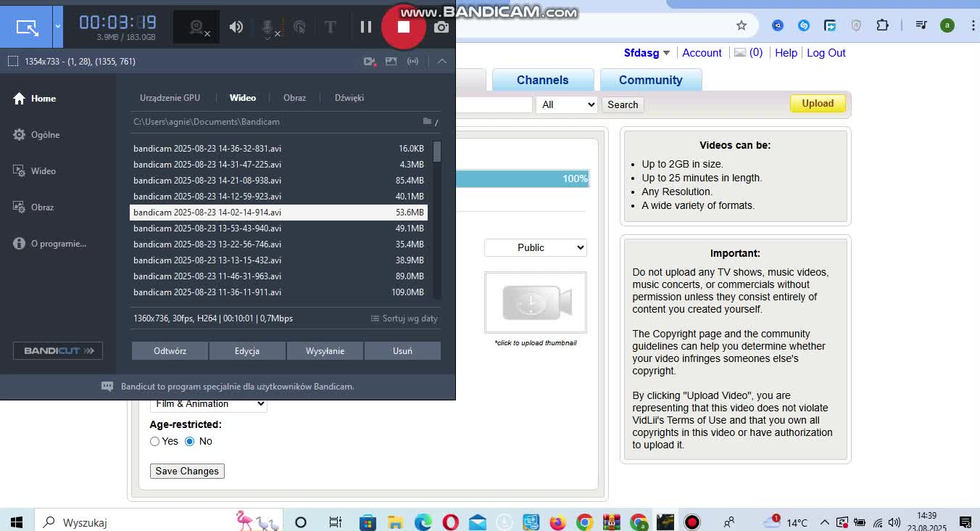This screenshot has width=980, height=531.
Task: Expand the Film & Animation category dropdown
Action: pyautogui.click(x=208, y=404)
